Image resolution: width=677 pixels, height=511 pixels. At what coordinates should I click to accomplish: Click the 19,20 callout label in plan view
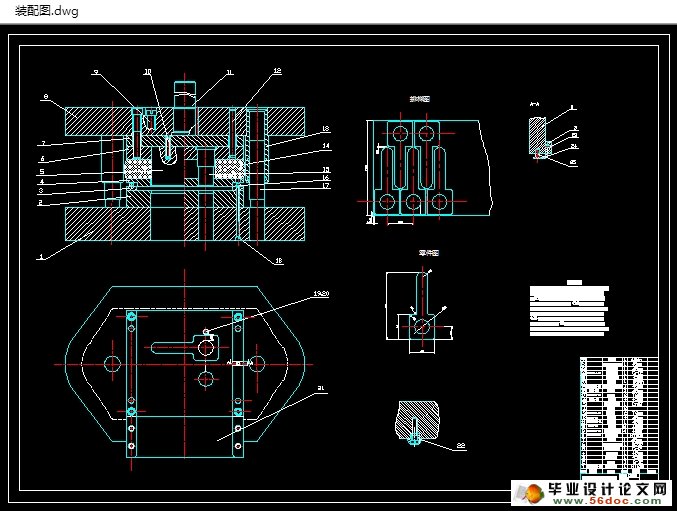tap(320, 295)
